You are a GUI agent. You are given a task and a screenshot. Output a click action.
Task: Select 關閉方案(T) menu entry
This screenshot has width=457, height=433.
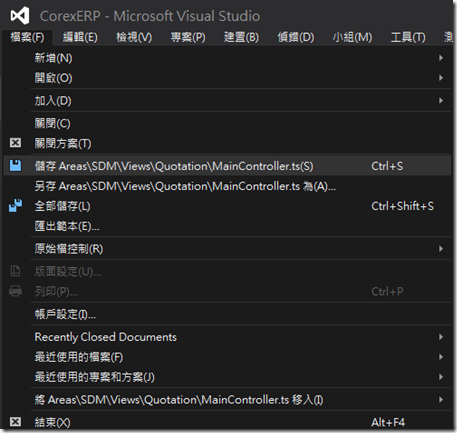pos(227,143)
